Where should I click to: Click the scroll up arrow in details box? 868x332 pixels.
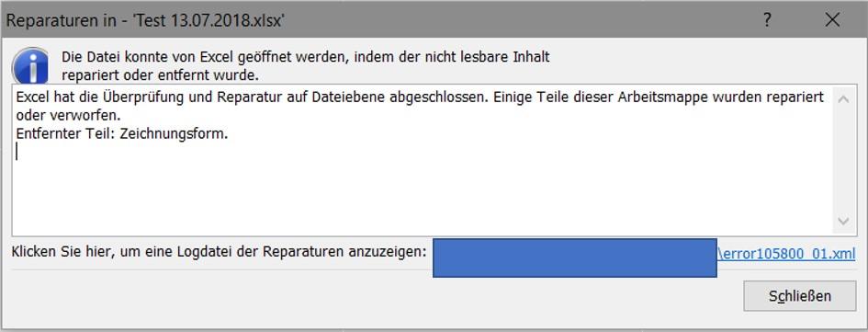coord(843,99)
